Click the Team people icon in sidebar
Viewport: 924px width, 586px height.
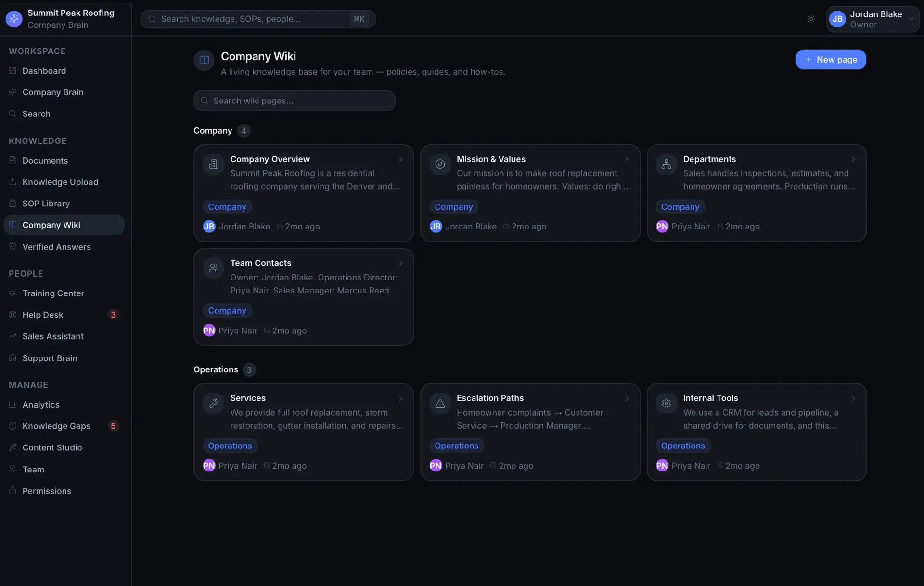pos(13,469)
